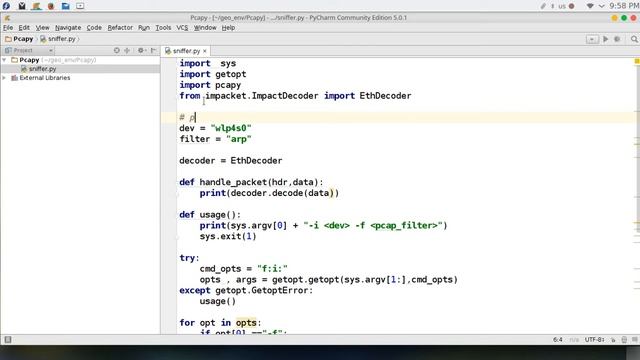This screenshot has width=640, height=360.
Task: Open the mail launcher in the top panel
Action: 22,6
